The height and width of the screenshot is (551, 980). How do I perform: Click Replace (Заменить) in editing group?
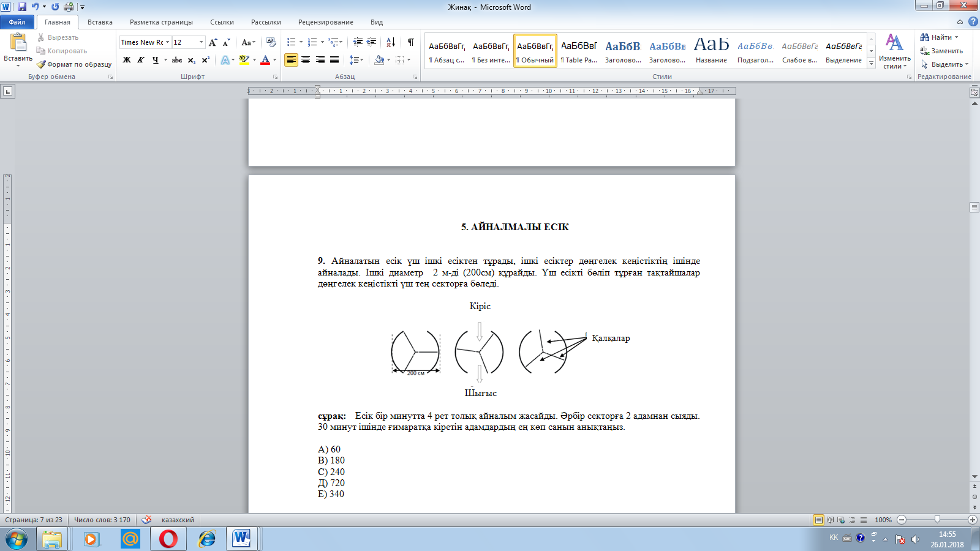coord(941,51)
